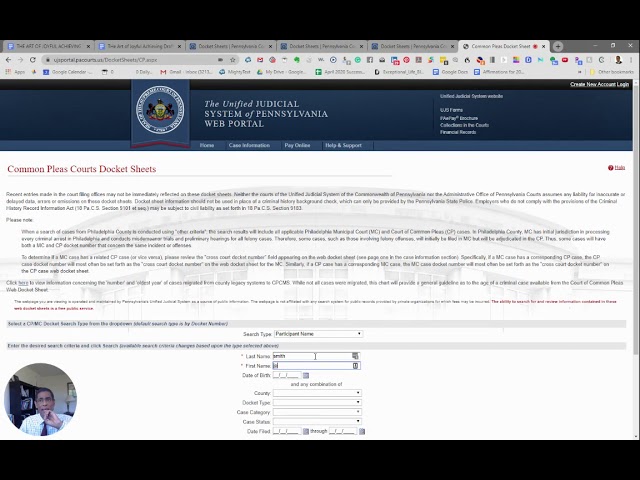Open the Exceptional_Life bookmark
Image resolution: width=640 pixels, height=480 pixels.
coord(399,72)
